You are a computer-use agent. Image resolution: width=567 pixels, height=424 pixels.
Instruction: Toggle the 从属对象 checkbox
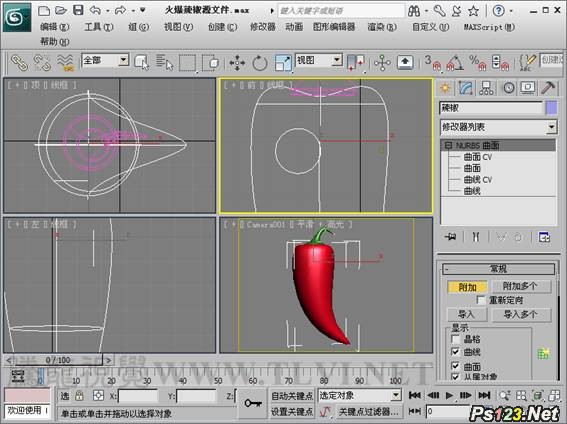[x=456, y=376]
